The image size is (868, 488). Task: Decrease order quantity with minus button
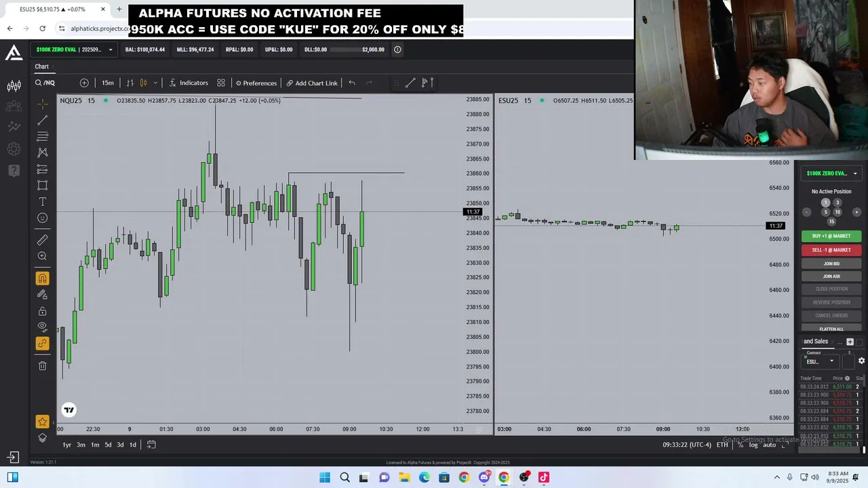806,212
